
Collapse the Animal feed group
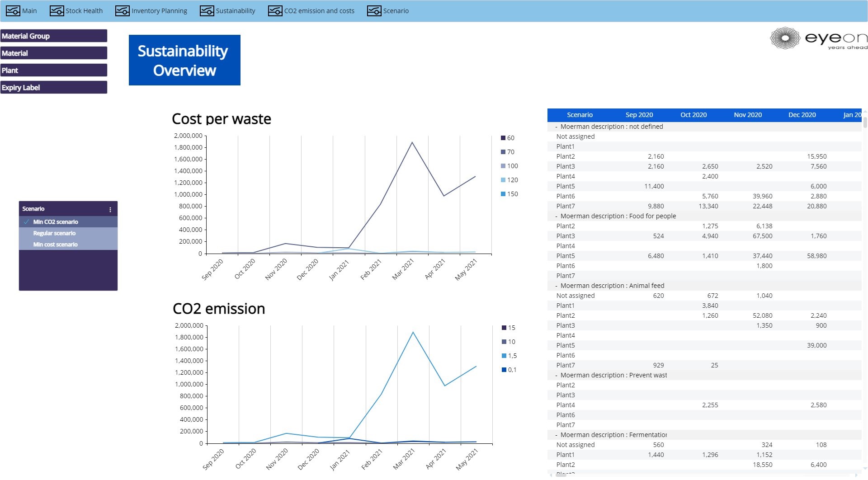point(557,286)
